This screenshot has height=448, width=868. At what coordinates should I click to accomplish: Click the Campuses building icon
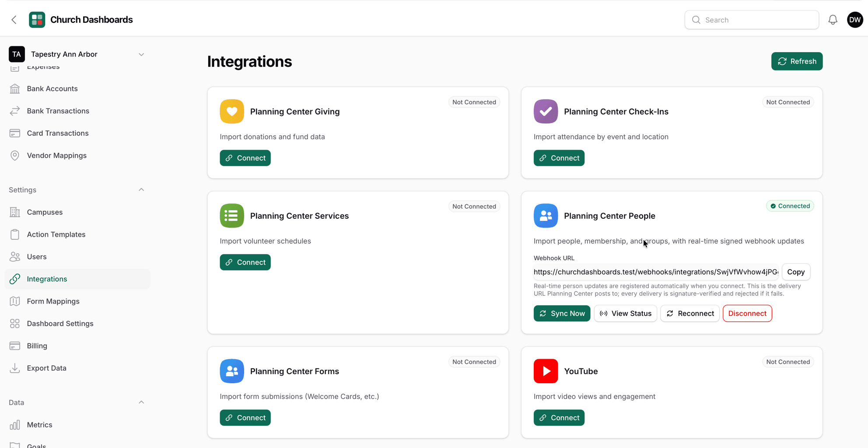pyautogui.click(x=15, y=212)
